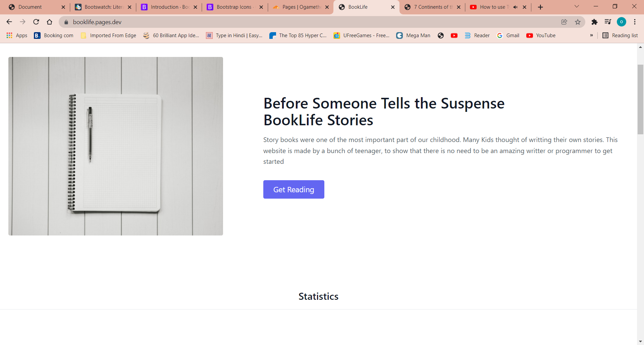Click the back navigation arrow
Viewport: 644px width, 345px height.
pyautogui.click(x=9, y=22)
